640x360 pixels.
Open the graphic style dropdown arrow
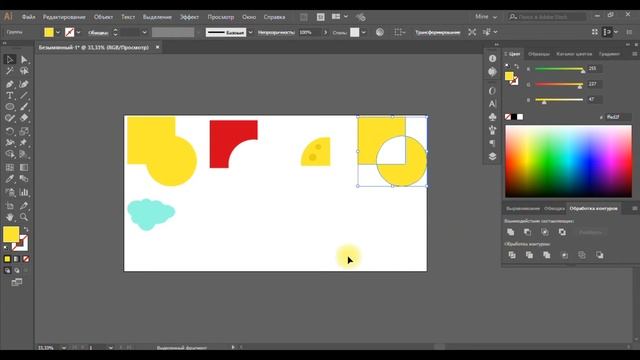[364, 32]
